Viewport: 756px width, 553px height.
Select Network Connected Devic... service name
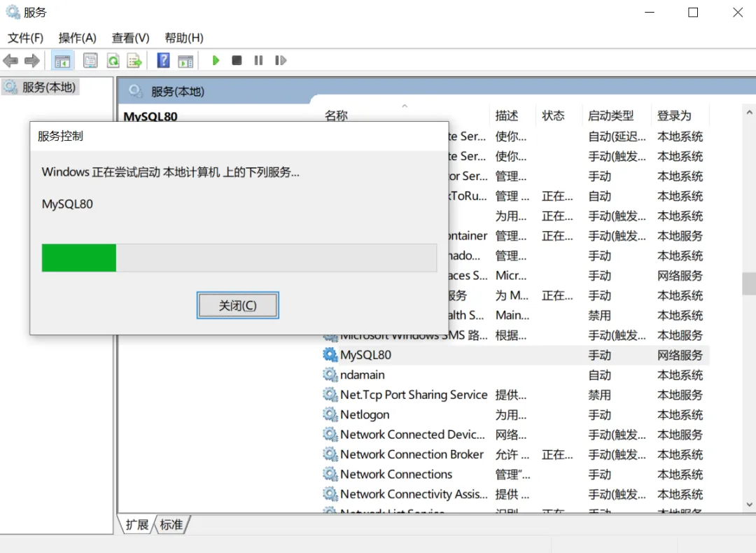pos(412,435)
